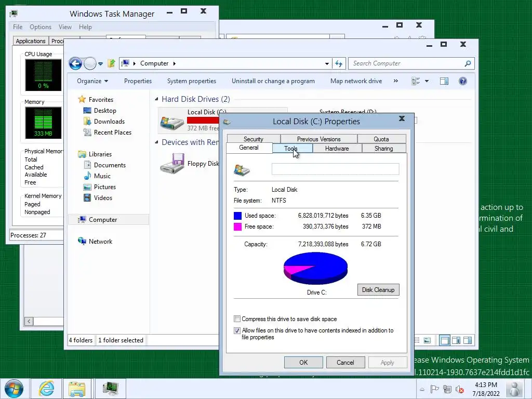Click Properties in the Explorer toolbar
The height and width of the screenshot is (399, 532).
click(x=138, y=81)
